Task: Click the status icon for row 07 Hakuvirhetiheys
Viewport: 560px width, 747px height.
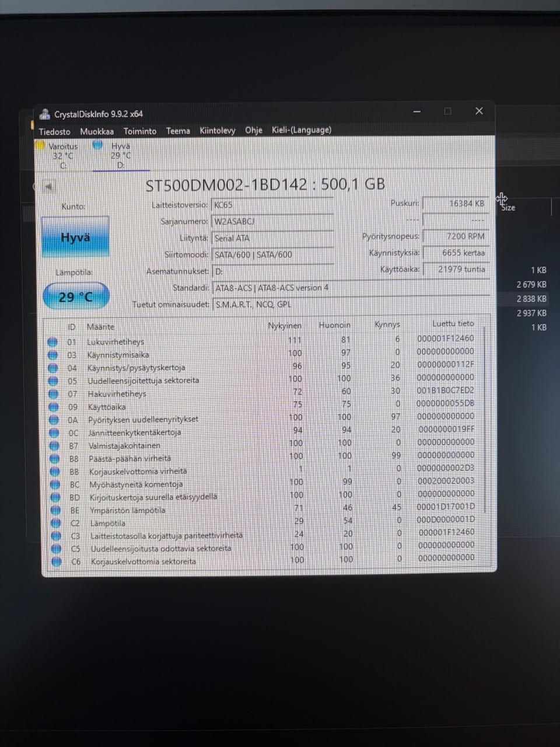Action: tap(54, 394)
